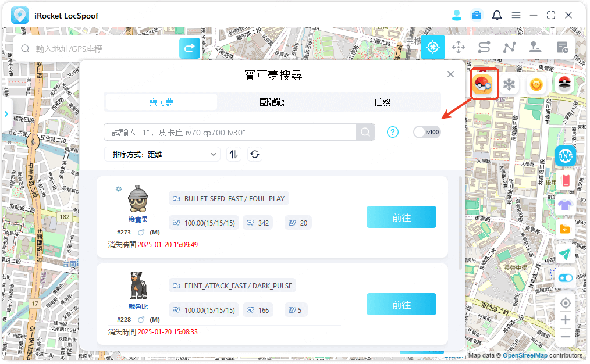Screen dimensions: 590x364
Task: Open the toolbox briefcase icon
Action: [x=477, y=16]
